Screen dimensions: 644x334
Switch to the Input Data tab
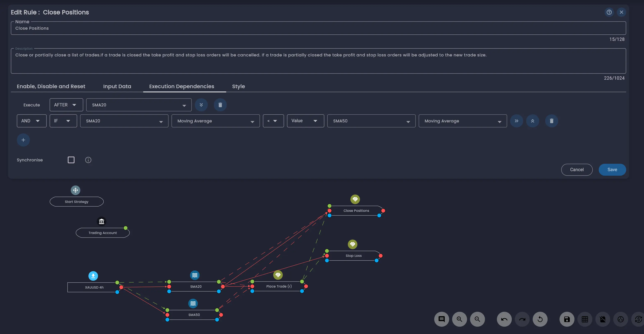tap(117, 86)
